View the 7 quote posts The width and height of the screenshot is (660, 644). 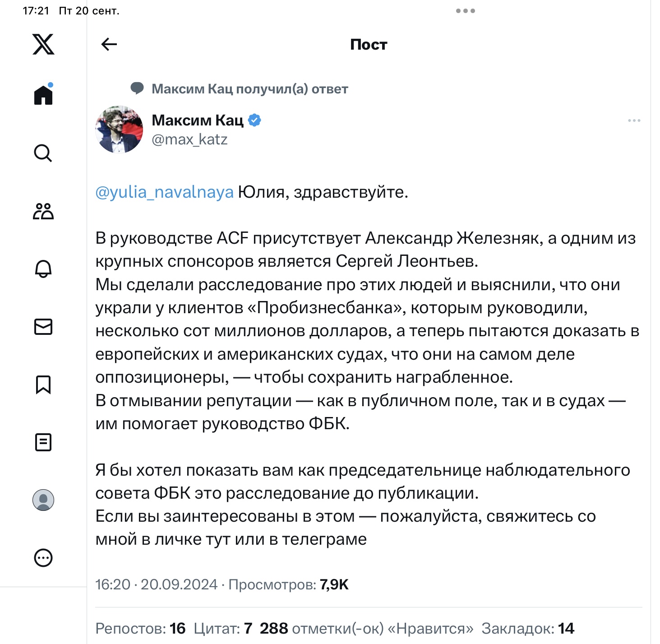coord(223,628)
